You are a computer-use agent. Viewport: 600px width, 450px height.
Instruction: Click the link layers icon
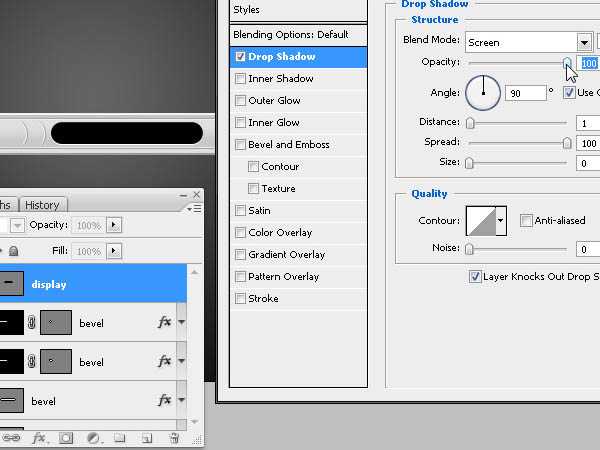pyautogui.click(x=12, y=438)
